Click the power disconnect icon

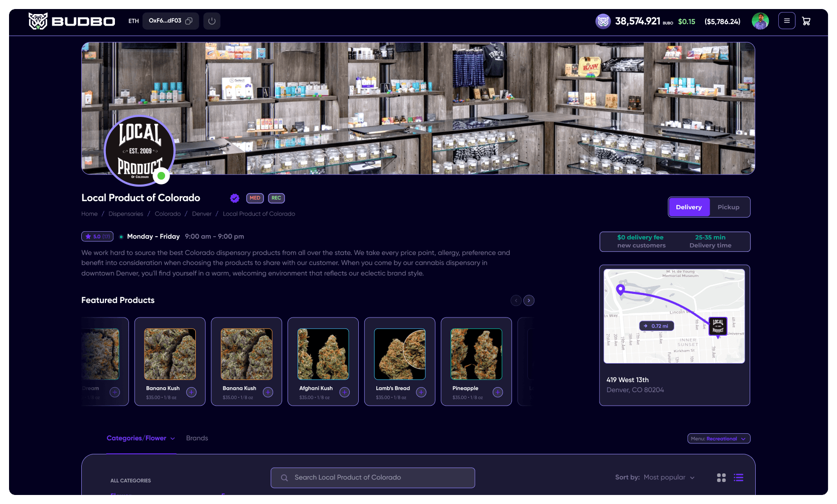212,21
